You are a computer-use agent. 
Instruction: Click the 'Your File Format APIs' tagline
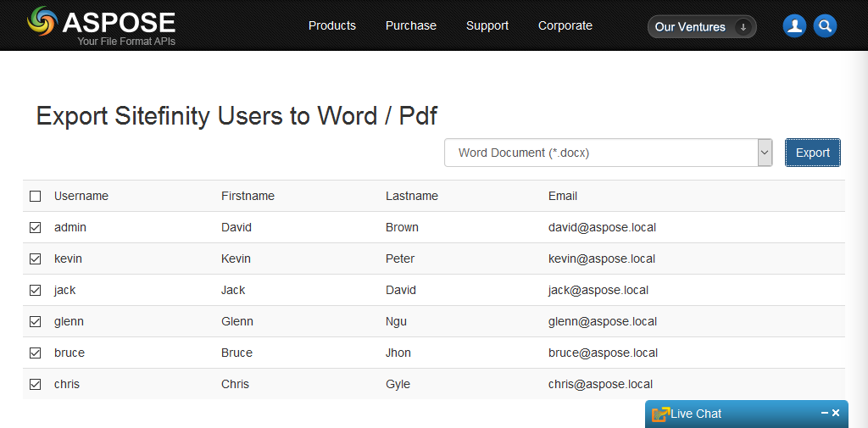(x=126, y=41)
